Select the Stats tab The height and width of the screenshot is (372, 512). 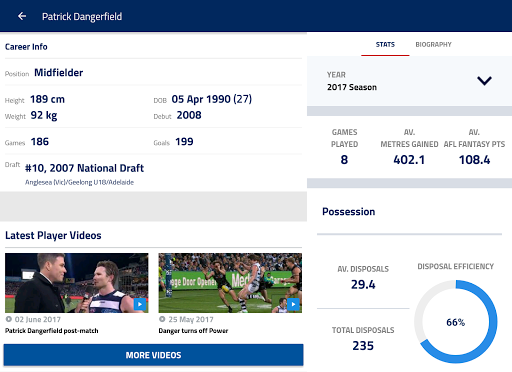pyautogui.click(x=385, y=45)
